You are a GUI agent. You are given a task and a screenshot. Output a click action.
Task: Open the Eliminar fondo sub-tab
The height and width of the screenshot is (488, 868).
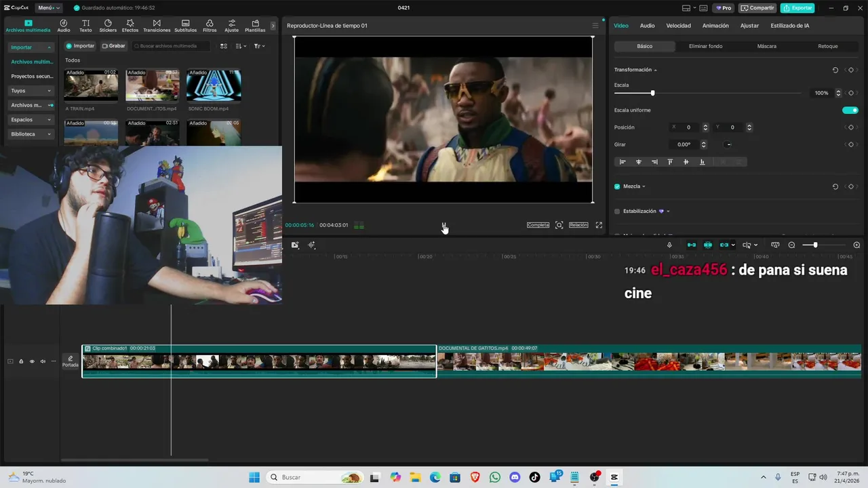pos(705,46)
